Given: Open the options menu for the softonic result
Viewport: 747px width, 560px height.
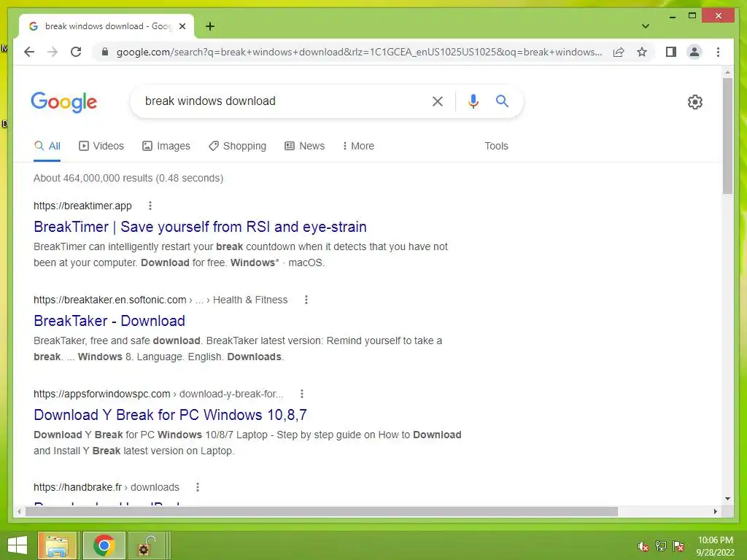Looking at the screenshot, I should (306, 300).
